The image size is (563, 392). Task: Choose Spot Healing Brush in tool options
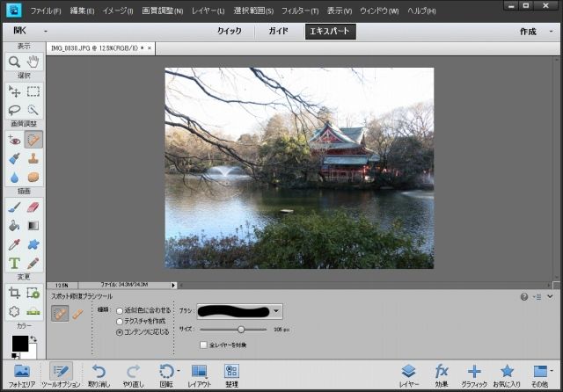60,314
